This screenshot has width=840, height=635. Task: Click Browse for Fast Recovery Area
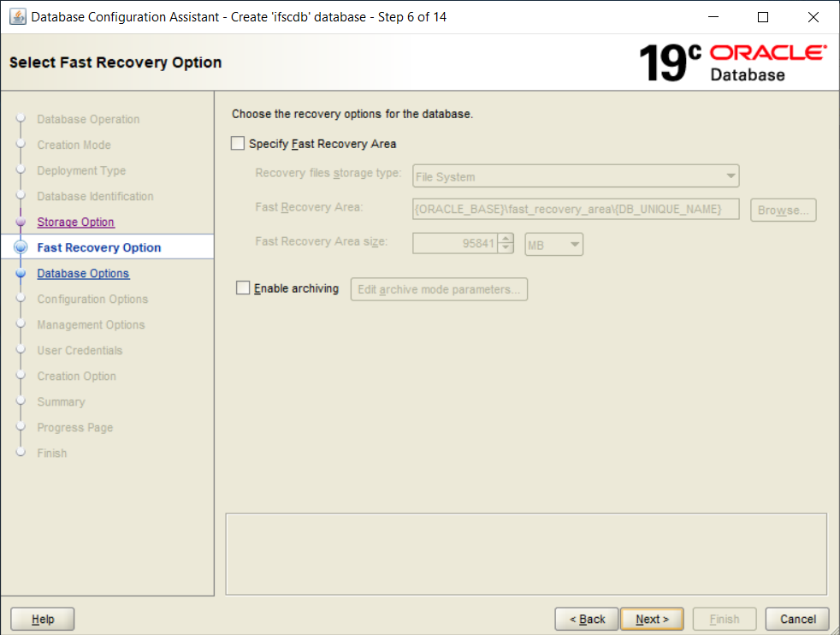783,210
